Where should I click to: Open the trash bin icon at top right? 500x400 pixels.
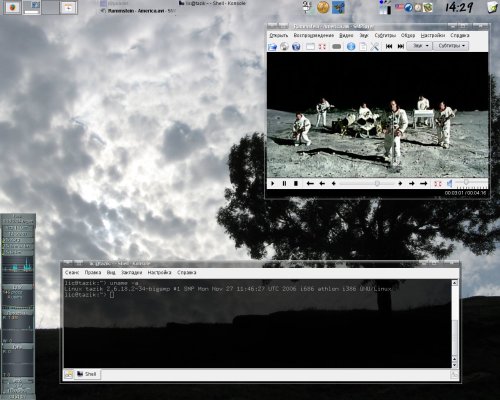point(492,7)
